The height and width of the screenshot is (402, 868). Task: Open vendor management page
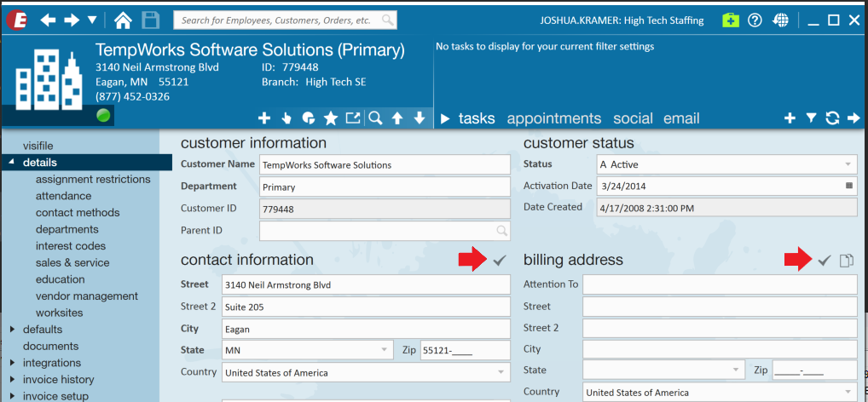pyautogui.click(x=87, y=296)
